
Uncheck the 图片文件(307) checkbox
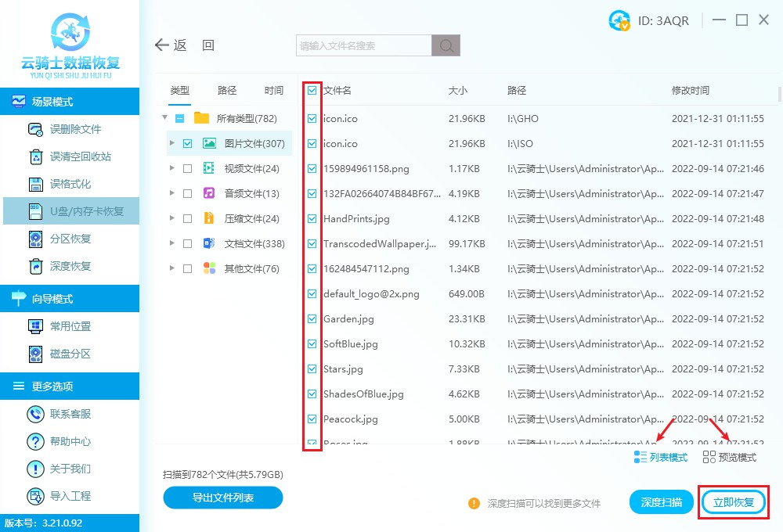point(186,143)
